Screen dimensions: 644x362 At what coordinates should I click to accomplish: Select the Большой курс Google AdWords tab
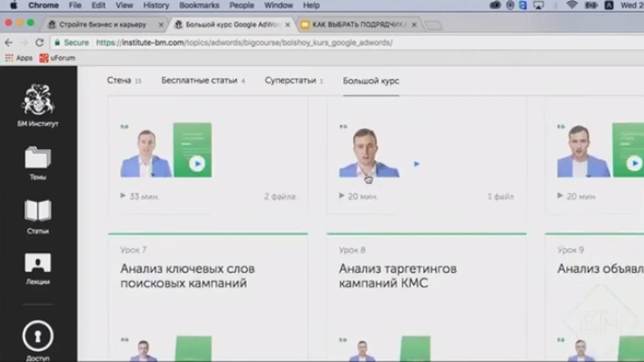[232, 25]
